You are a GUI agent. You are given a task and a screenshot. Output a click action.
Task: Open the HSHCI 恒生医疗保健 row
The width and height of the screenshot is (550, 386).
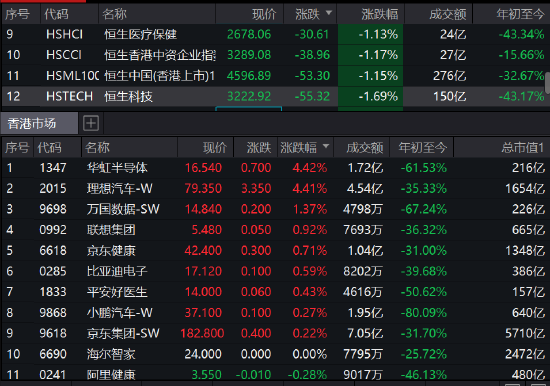[275, 34]
